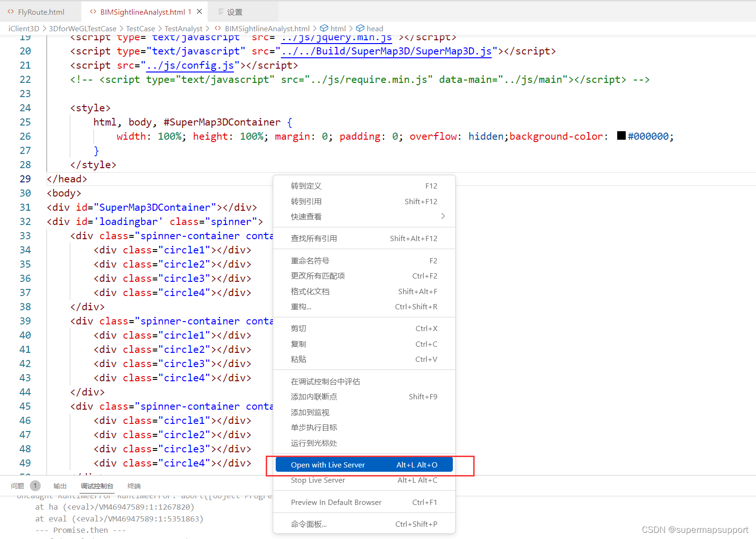Viewport: 756px width, 539px height.
Task: Select 剪切 cut in the context menu
Action: pos(364,329)
